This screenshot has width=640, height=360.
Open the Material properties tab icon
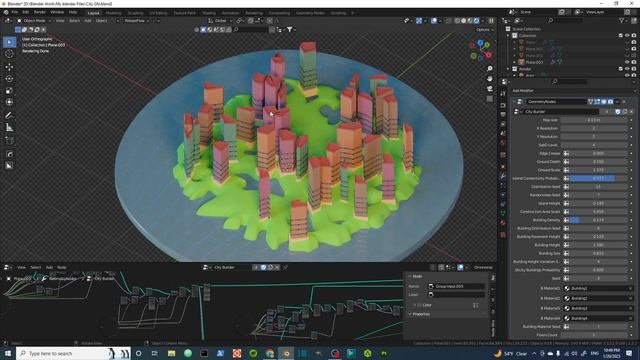(503, 223)
